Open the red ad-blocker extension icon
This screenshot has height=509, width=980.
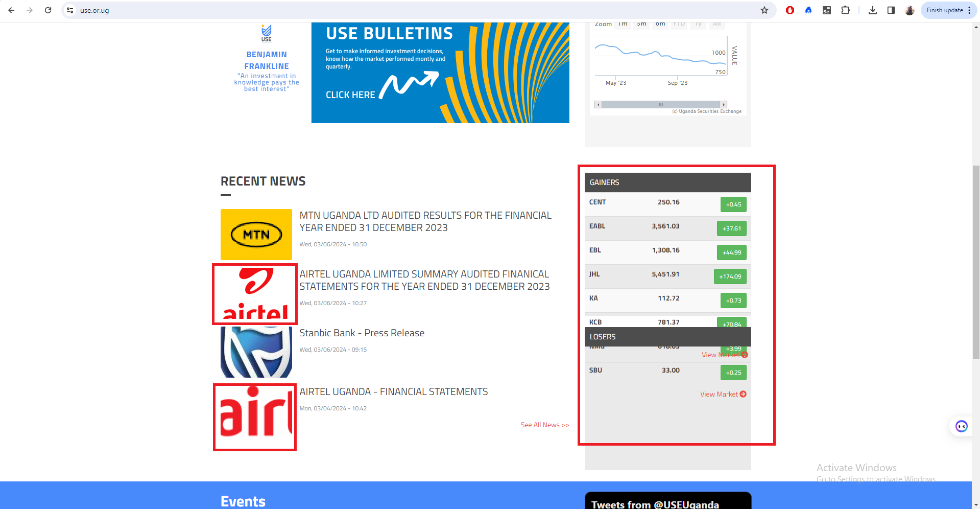[790, 10]
